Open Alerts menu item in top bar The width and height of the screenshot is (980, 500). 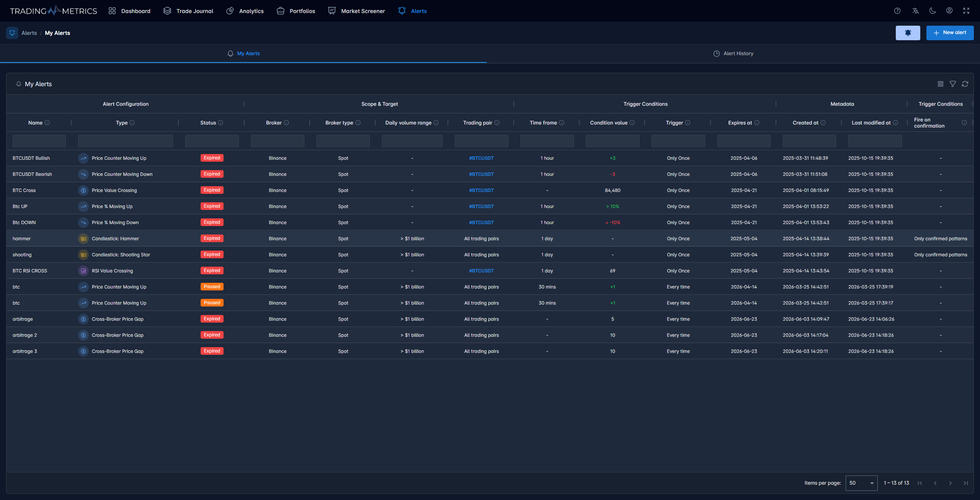click(x=412, y=11)
